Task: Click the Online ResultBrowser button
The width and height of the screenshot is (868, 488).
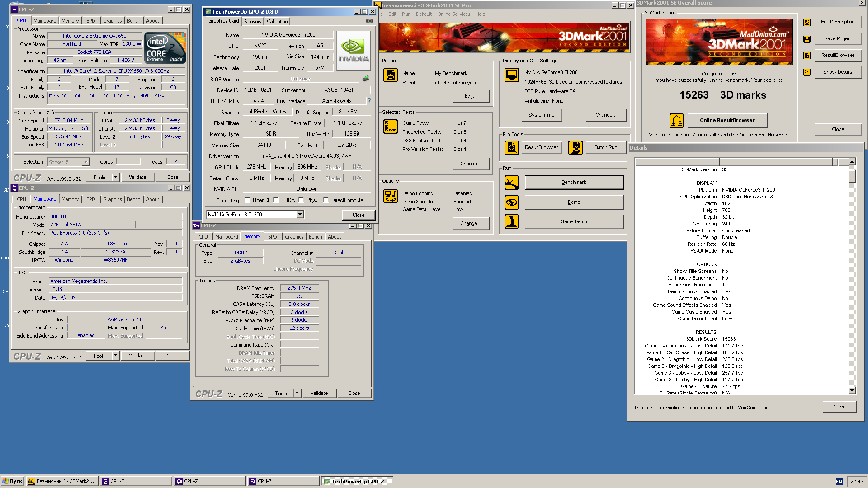Action: pyautogui.click(x=727, y=120)
